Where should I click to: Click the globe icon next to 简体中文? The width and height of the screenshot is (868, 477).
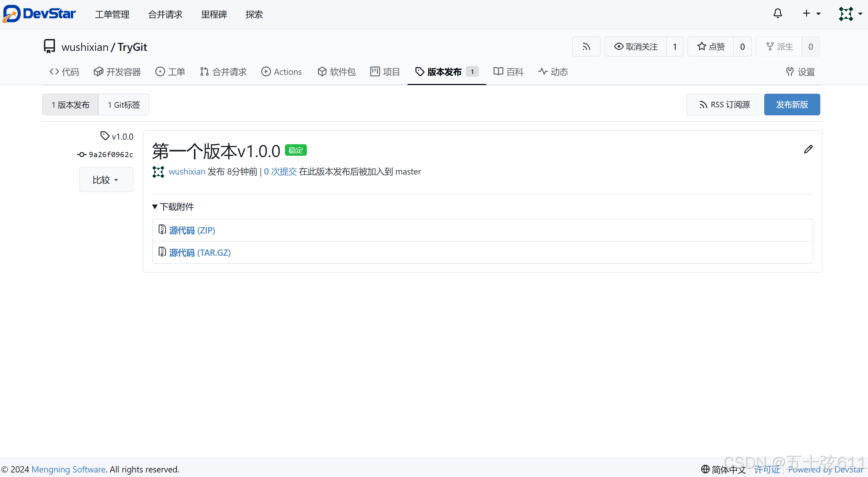pos(706,469)
